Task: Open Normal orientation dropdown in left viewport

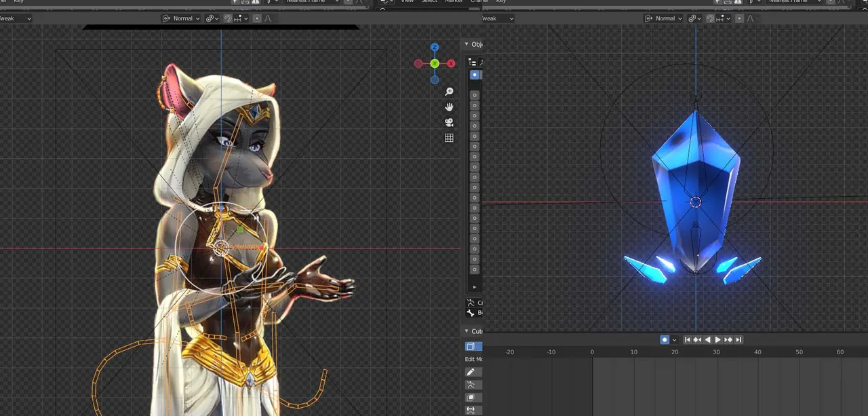Action: [x=181, y=18]
